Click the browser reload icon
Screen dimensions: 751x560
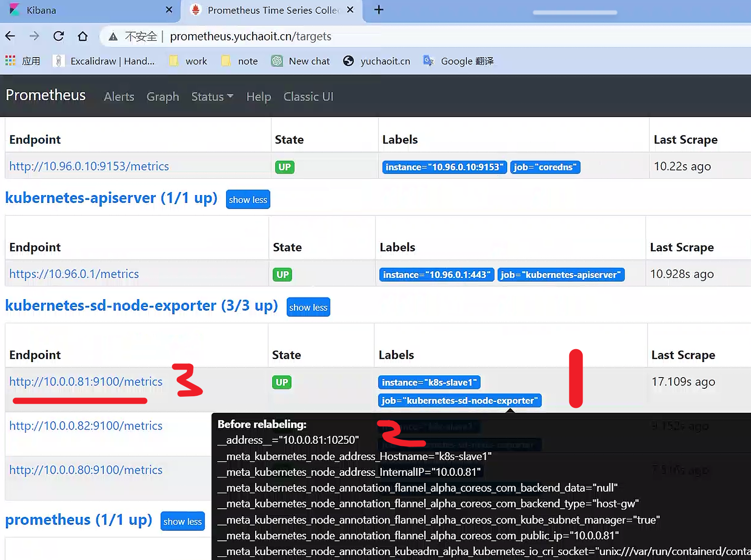pos(58,36)
